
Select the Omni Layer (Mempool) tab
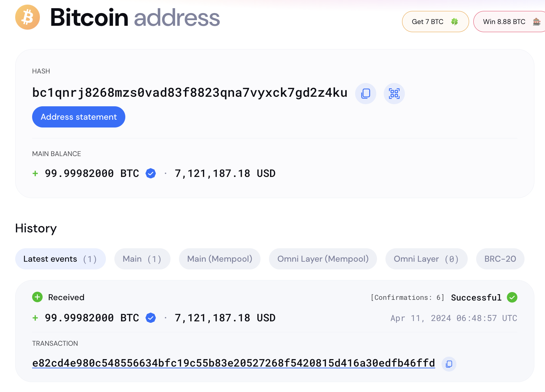click(x=323, y=259)
